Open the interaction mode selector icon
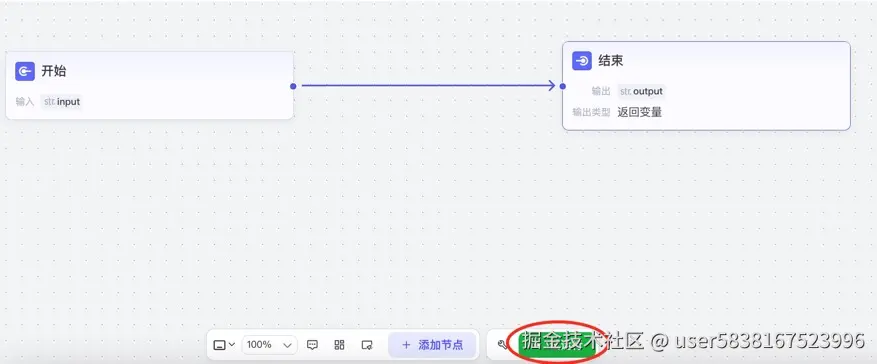Image resolution: width=877 pixels, height=364 pixels. point(224,345)
